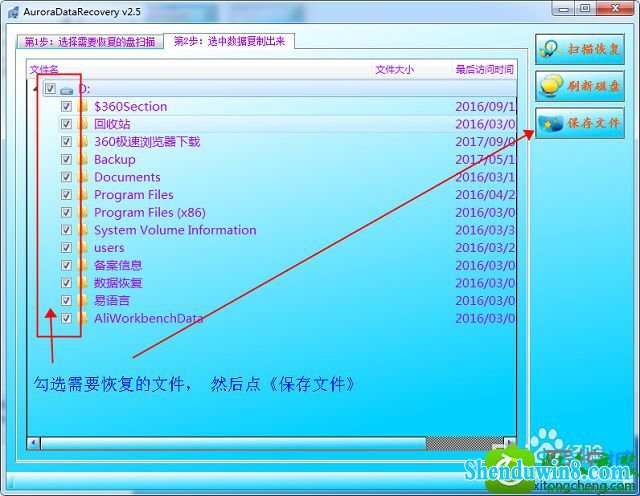The width and height of the screenshot is (640, 496).
Task: Toggle the 备案信息 folder checkbox
Action: pos(66,265)
